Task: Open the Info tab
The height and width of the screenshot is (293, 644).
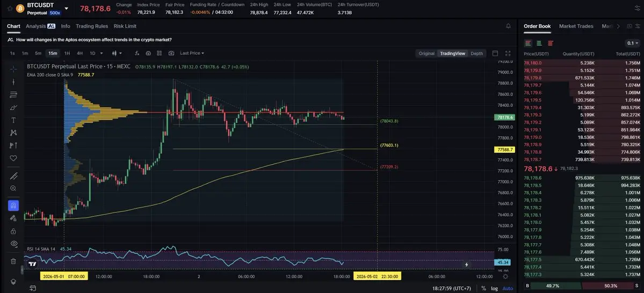Action: [66, 26]
